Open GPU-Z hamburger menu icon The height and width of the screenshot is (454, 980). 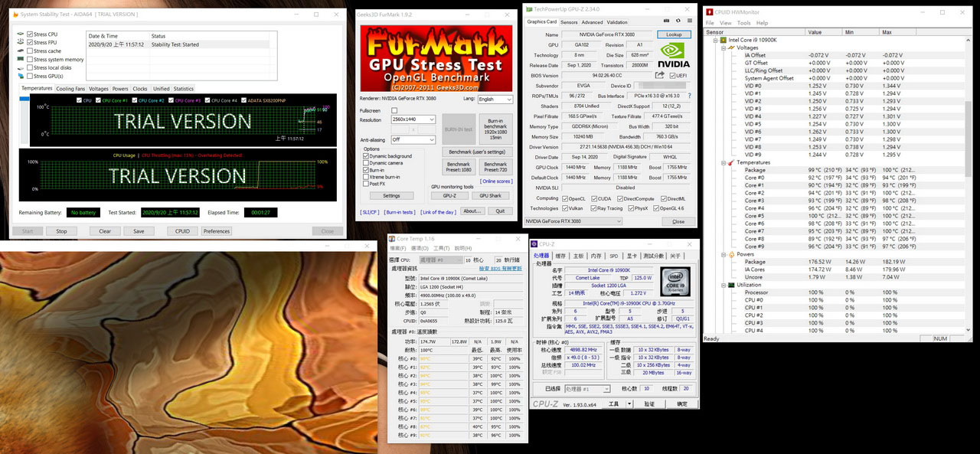689,21
